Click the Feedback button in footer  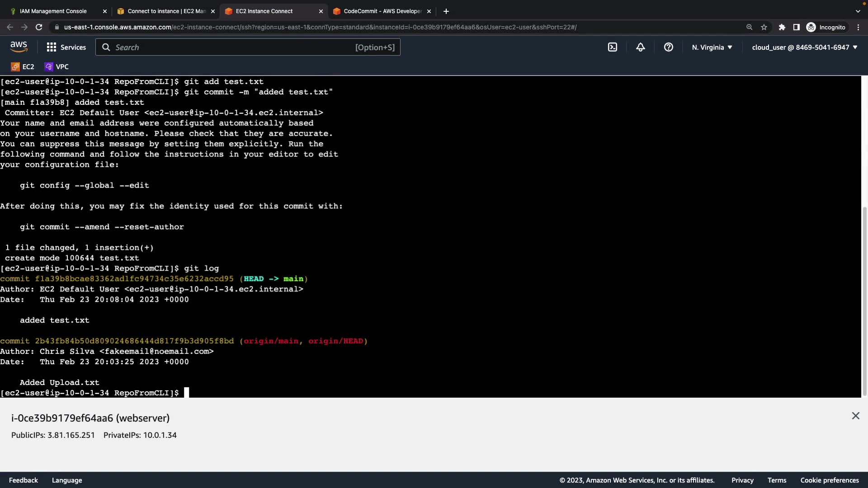24,480
